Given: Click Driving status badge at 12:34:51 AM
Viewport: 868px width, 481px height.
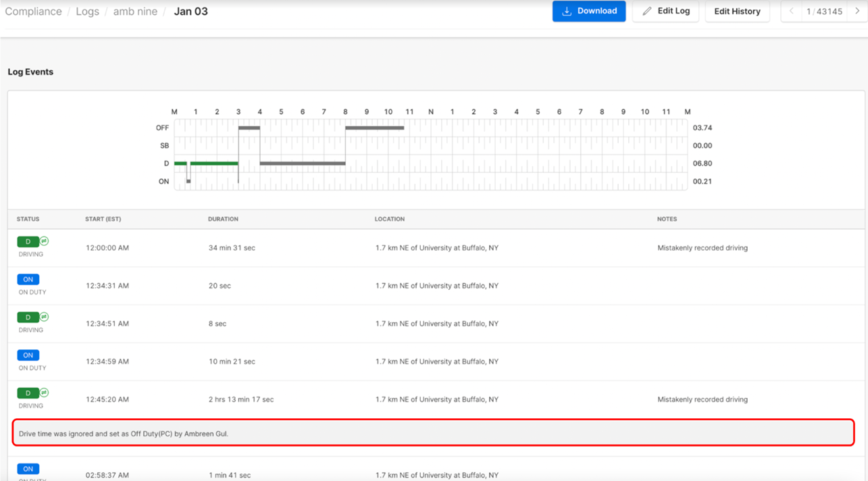Looking at the screenshot, I should [x=28, y=318].
